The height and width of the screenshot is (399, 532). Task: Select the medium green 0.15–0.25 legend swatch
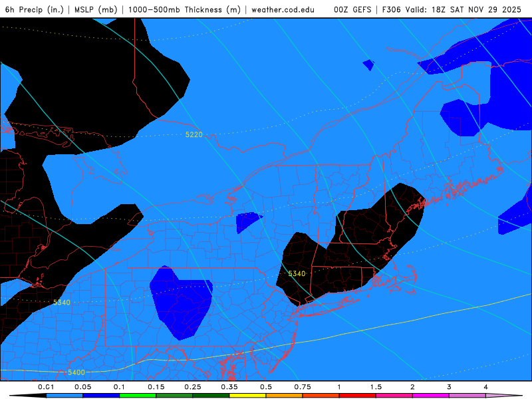pyautogui.click(x=174, y=396)
